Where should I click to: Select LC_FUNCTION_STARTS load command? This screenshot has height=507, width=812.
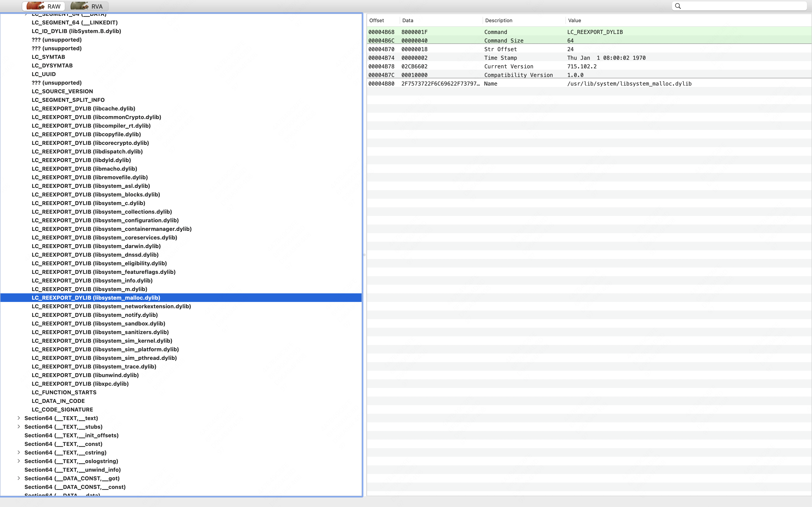(64, 392)
